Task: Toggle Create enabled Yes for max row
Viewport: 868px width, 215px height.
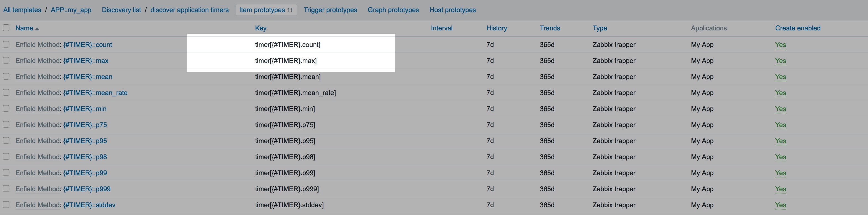Action: pos(780,61)
